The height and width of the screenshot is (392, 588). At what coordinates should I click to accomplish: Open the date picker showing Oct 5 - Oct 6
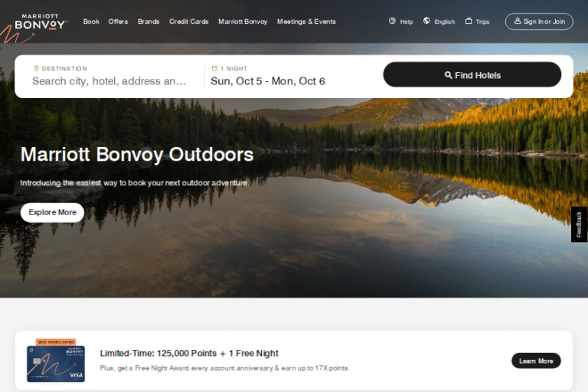[268, 81]
